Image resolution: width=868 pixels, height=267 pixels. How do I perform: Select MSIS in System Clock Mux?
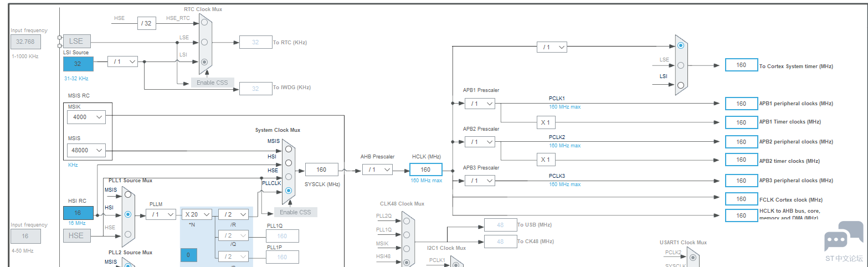click(x=288, y=149)
